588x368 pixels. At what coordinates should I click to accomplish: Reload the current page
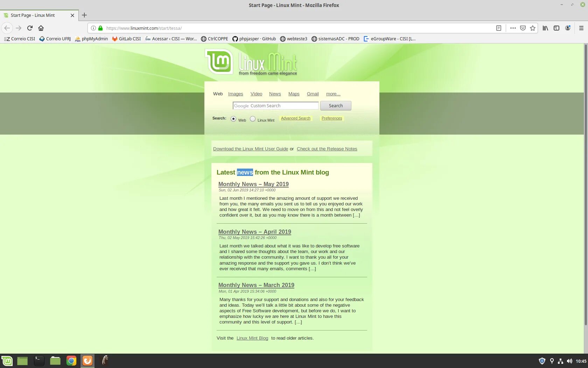coord(30,28)
